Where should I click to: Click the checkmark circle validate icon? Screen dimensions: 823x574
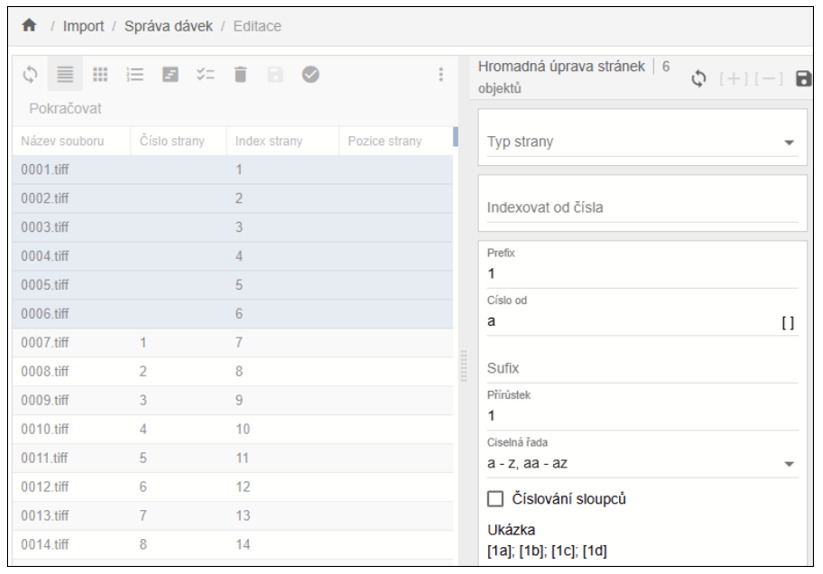(x=310, y=75)
